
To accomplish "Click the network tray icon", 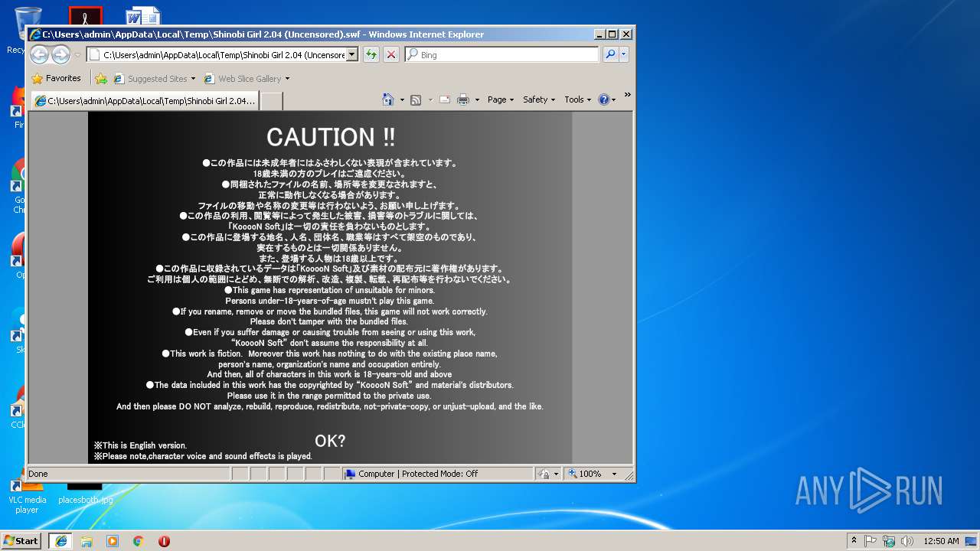I will [889, 540].
